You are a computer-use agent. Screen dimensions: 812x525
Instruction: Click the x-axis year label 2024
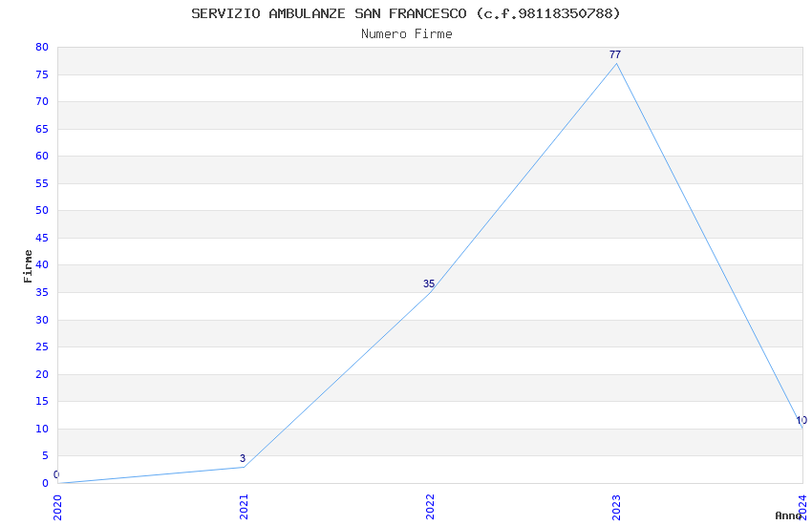802,508
